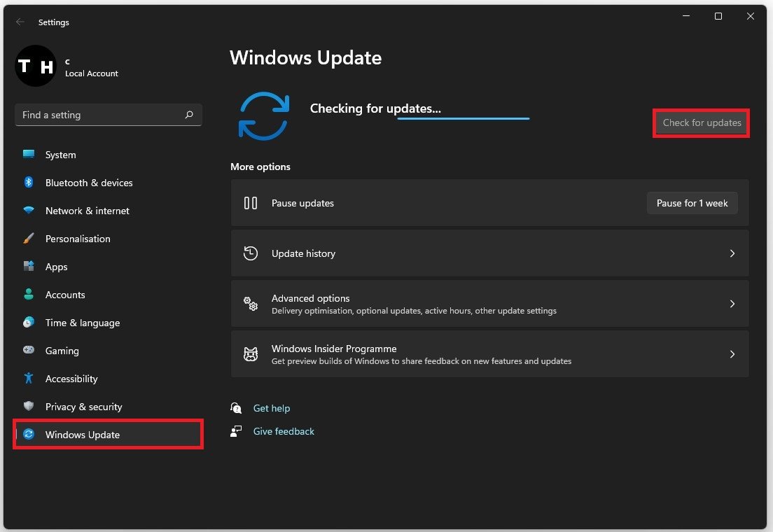
Task: Click the Accounts person icon
Action: (29, 295)
